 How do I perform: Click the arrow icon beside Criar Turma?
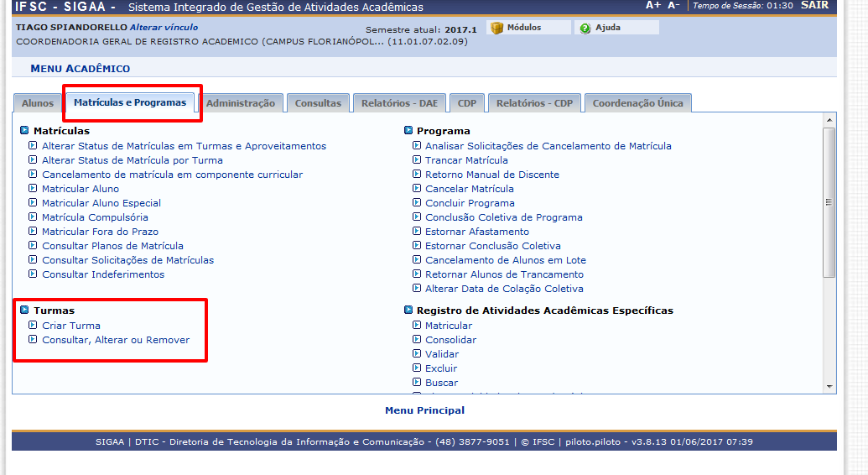pyautogui.click(x=33, y=326)
